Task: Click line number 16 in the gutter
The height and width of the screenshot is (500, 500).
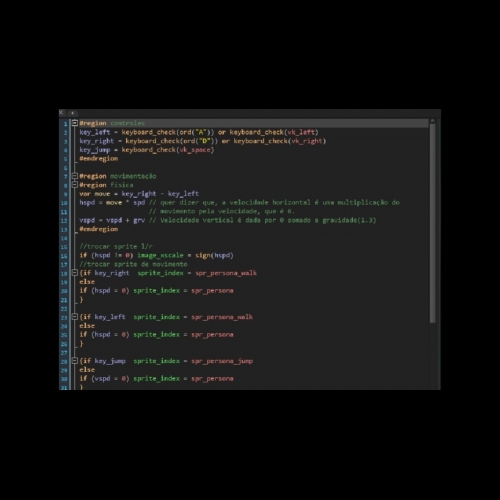Action: coord(64,256)
